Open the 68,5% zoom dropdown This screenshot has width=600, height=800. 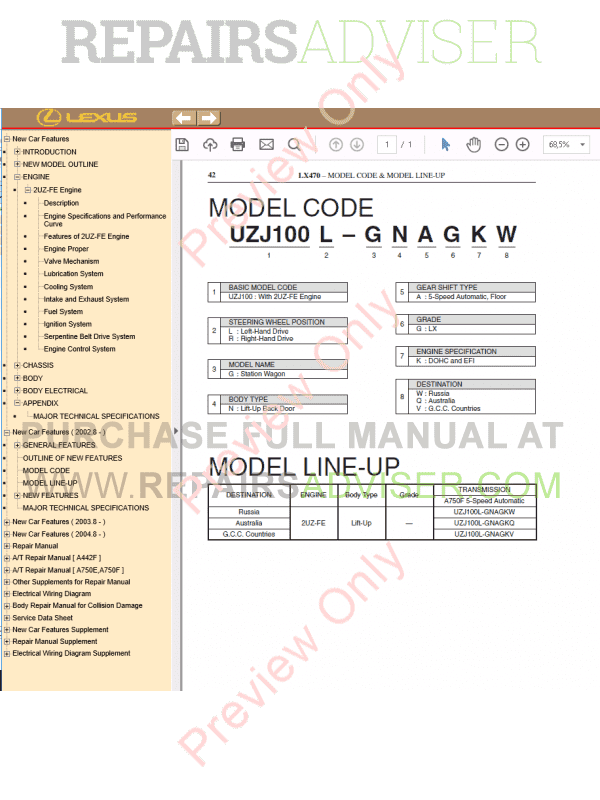(566, 144)
